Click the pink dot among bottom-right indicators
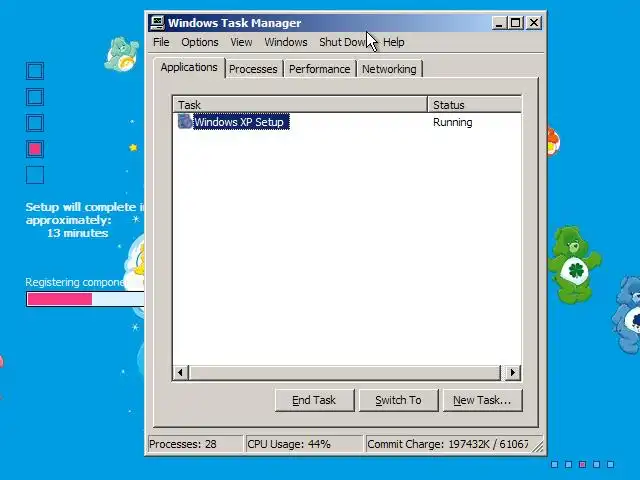 pos(582,464)
